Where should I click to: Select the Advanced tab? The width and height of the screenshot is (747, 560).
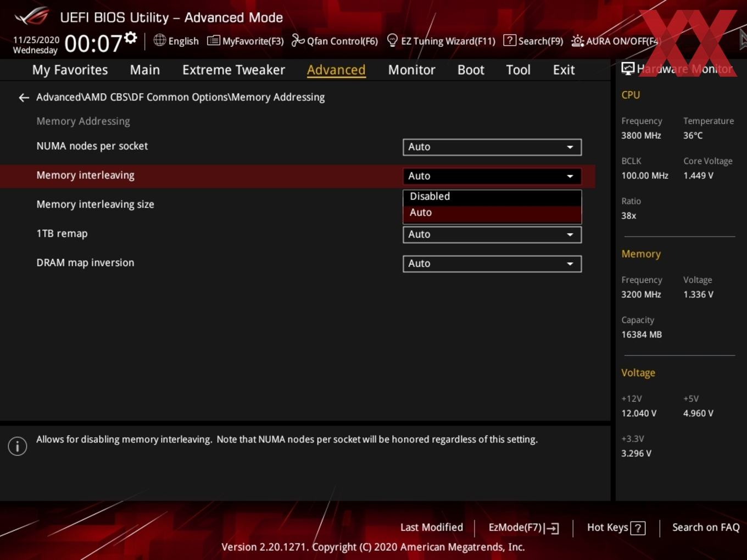pos(336,70)
